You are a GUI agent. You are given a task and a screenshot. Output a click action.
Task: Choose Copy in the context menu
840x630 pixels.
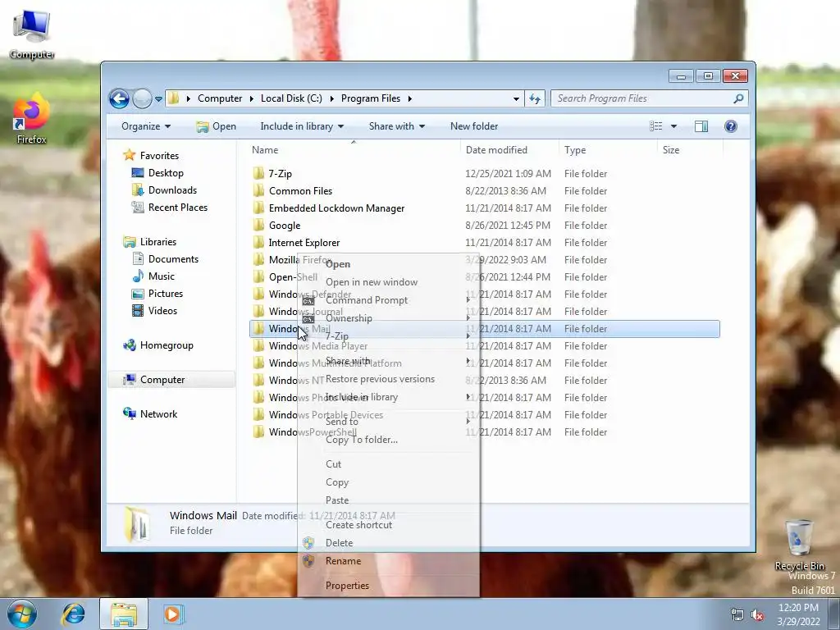coord(337,482)
